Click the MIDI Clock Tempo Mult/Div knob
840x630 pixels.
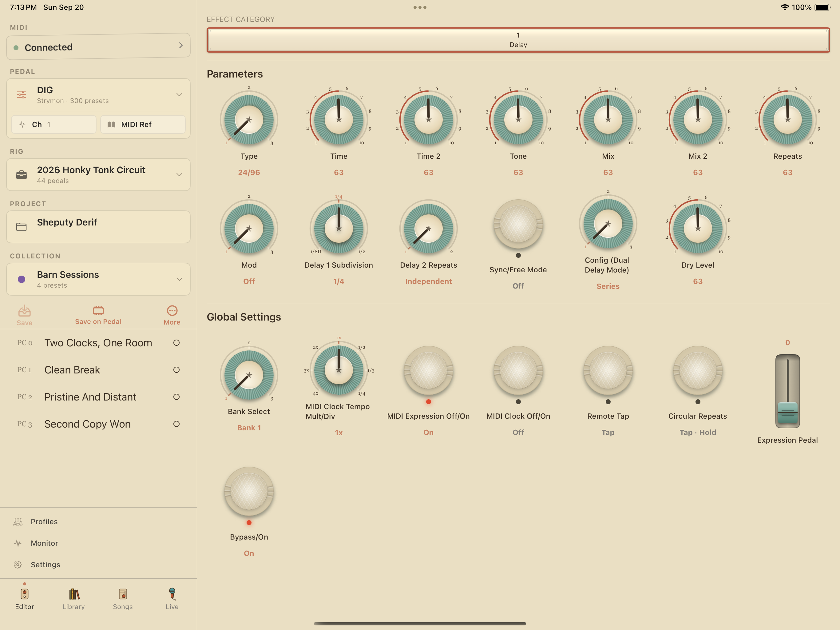click(339, 370)
